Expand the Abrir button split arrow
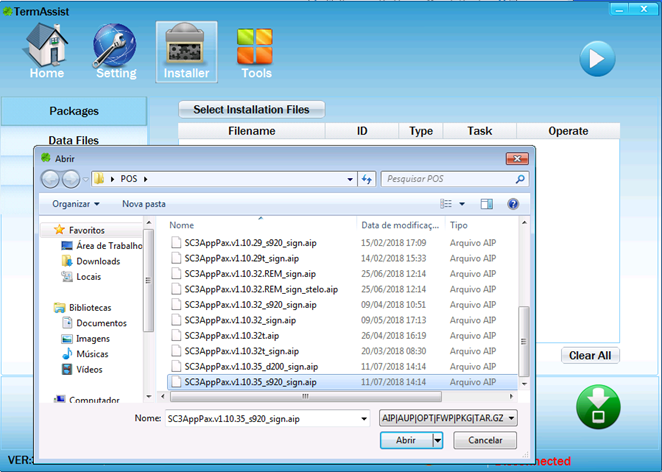Viewport: 662px width, 472px height. point(437,440)
